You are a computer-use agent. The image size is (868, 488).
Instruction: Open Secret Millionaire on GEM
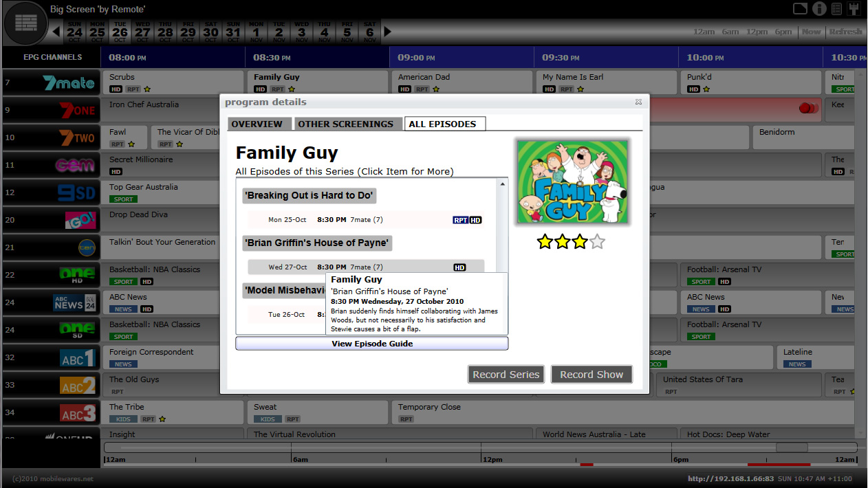tap(161, 165)
